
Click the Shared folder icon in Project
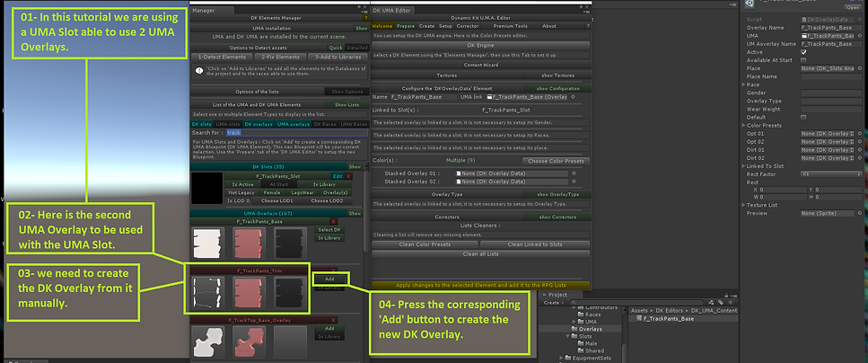click(x=581, y=350)
